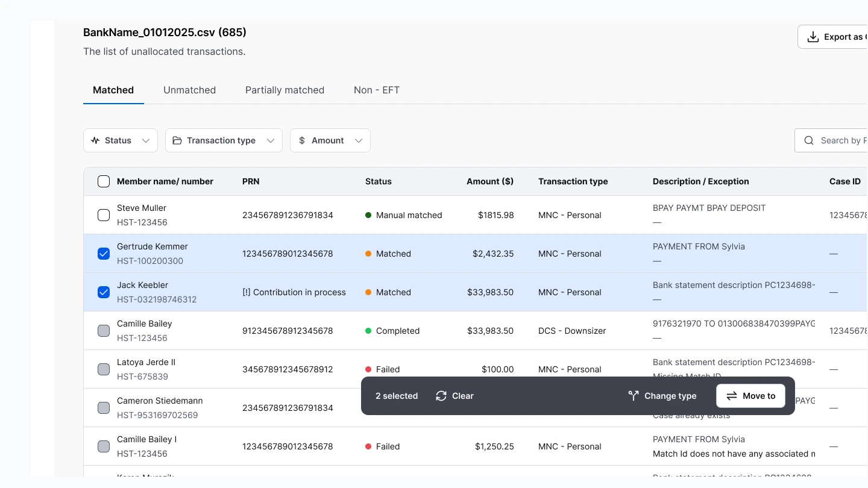Click Failed status in Camille Bailey I row
The height and width of the screenshot is (488, 868).
click(383, 446)
